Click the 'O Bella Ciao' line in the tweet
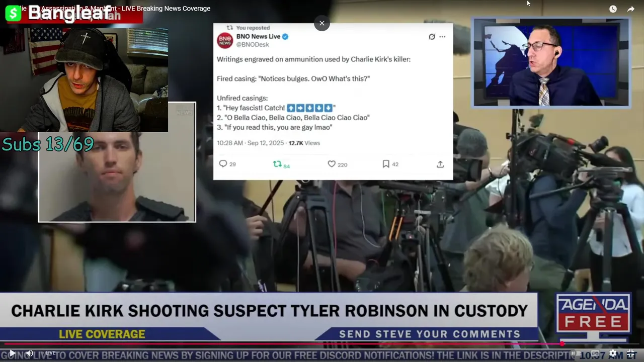The width and height of the screenshot is (644, 362). 293,118
